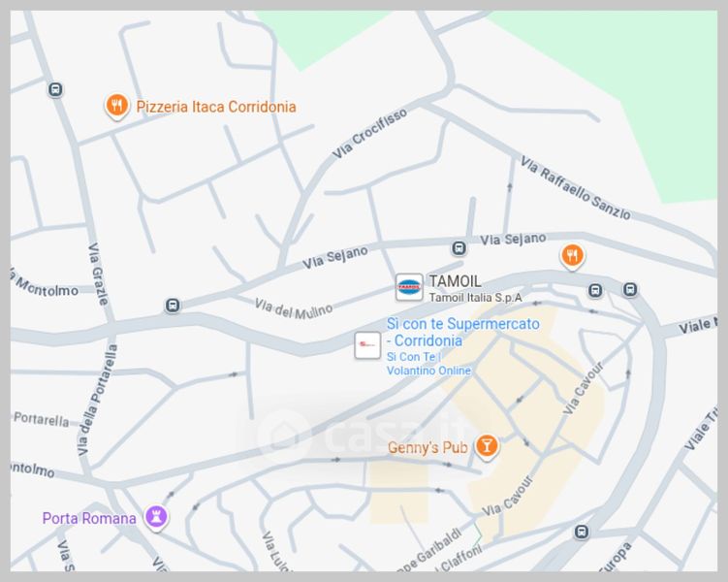This screenshot has height=582, width=728.
Task: Click the Via della Portarella street label
Action: [97, 400]
